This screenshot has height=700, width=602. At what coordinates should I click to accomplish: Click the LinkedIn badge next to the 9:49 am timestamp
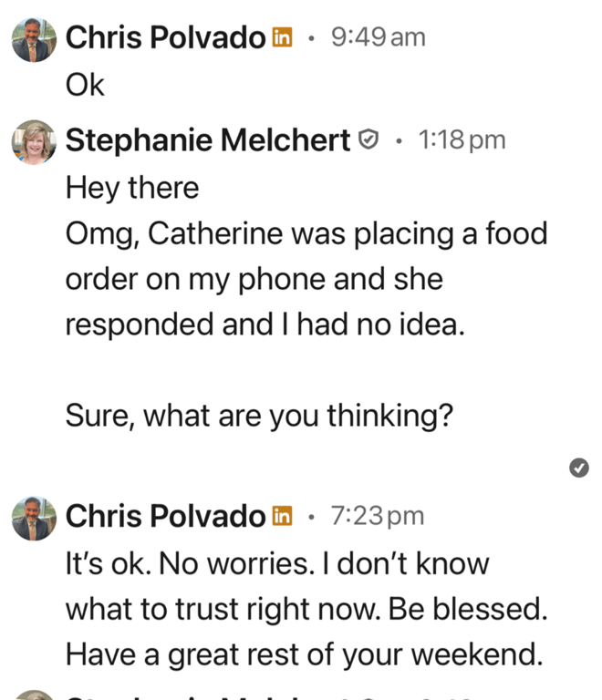(282, 37)
